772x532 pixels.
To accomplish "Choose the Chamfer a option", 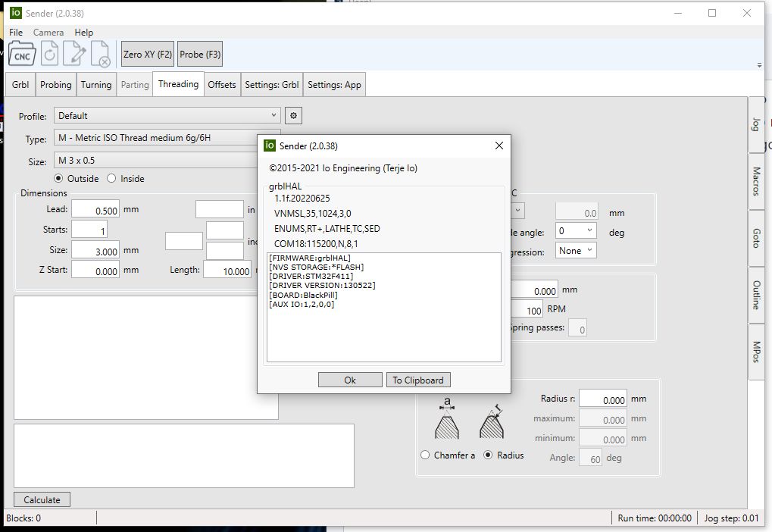I will pyautogui.click(x=425, y=455).
